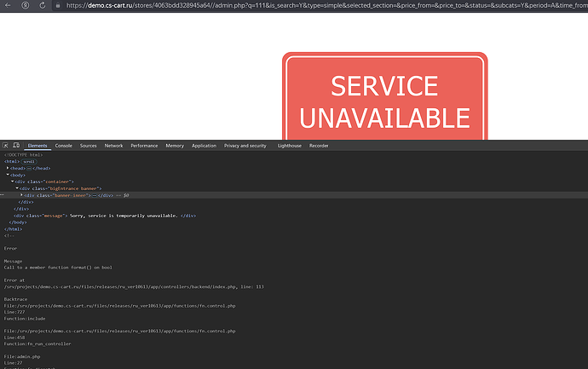The height and width of the screenshot is (369, 588).
Task: Click the index.php line 113 error path
Action: coord(134,286)
